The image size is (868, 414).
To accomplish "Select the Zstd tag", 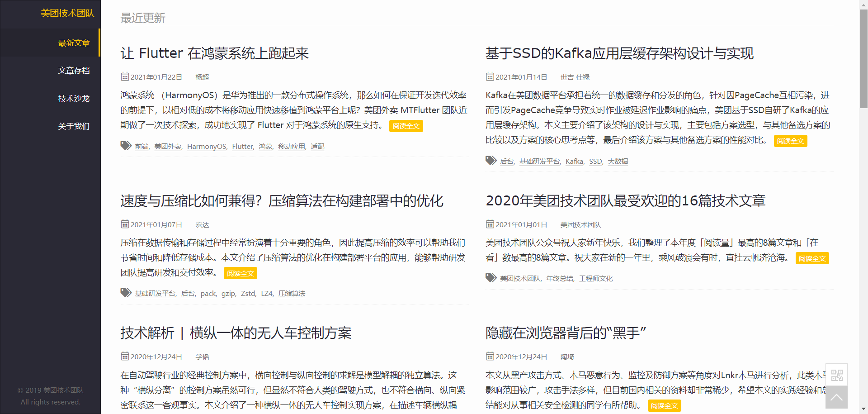I will 248,294.
